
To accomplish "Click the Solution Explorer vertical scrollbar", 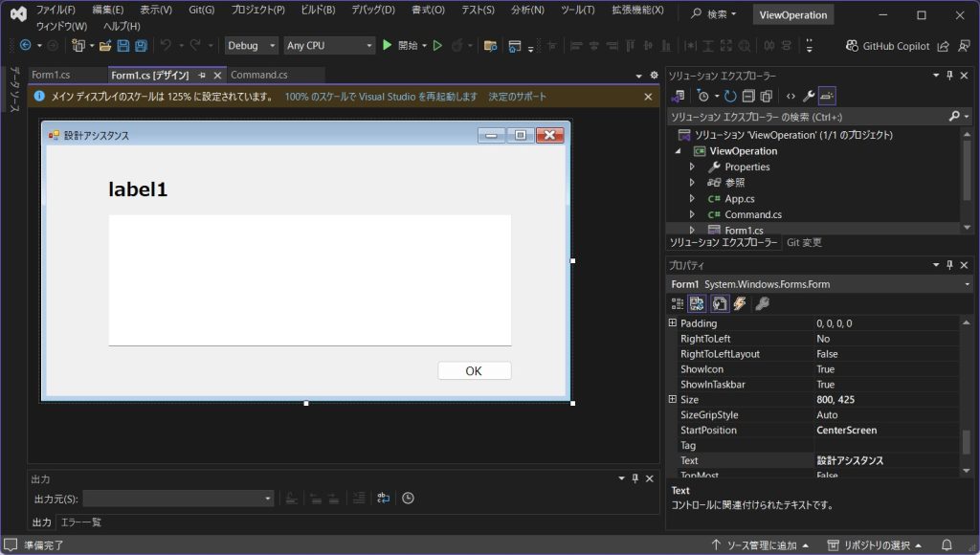I will point(967,172).
